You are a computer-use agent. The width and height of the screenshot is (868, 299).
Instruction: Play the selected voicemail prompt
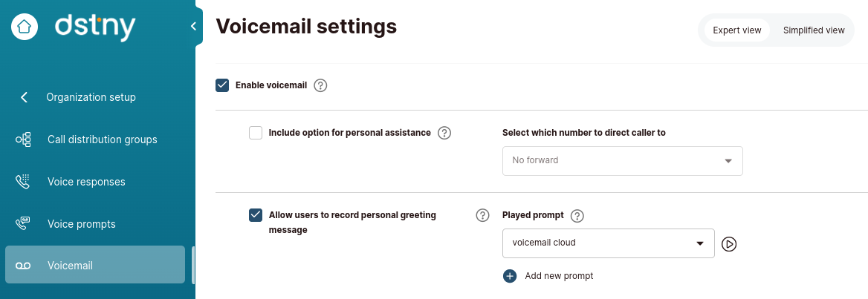tap(729, 244)
